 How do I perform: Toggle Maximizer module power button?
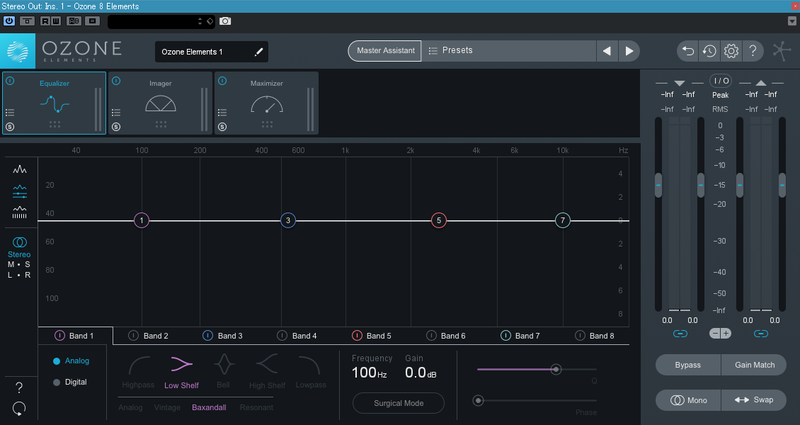[222, 81]
